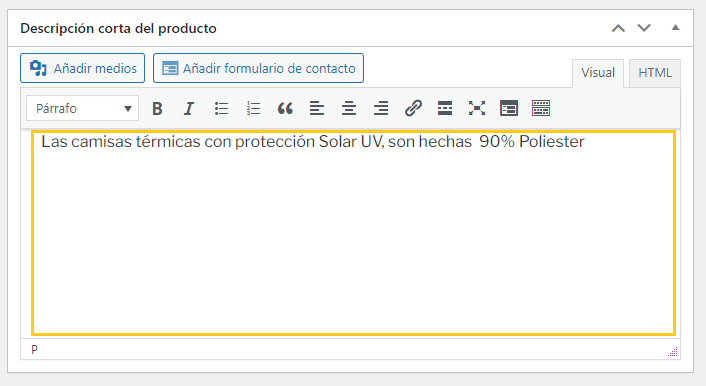Collapse the Descripción corta panel triangle
This screenshot has width=706, height=386.
tap(675, 27)
